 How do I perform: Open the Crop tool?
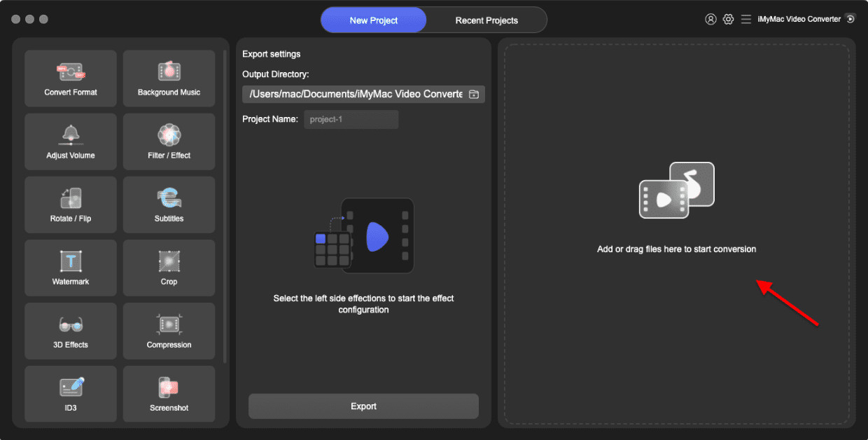pyautogui.click(x=169, y=268)
